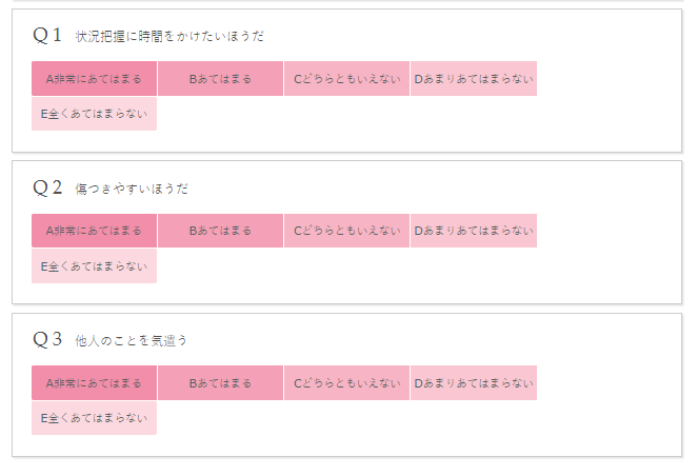The height and width of the screenshot is (463, 698).
Task: Select 'Dあまりあてはまらない' in Q2
Action: click(473, 231)
